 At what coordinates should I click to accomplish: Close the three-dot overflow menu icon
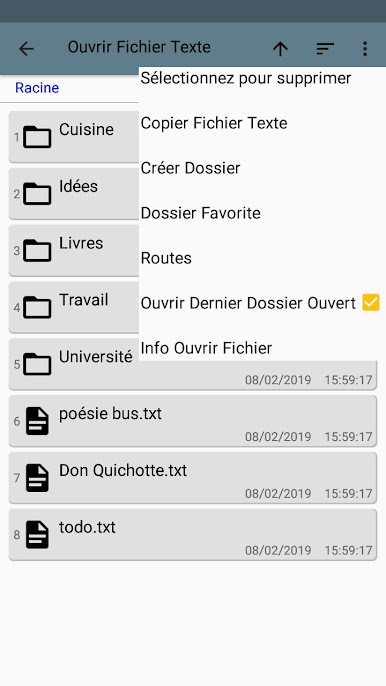(x=365, y=49)
